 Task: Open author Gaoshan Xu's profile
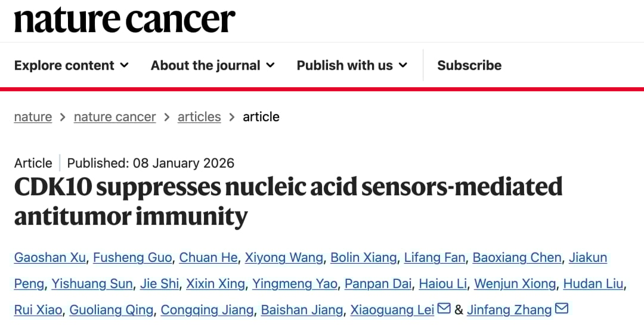click(51, 257)
